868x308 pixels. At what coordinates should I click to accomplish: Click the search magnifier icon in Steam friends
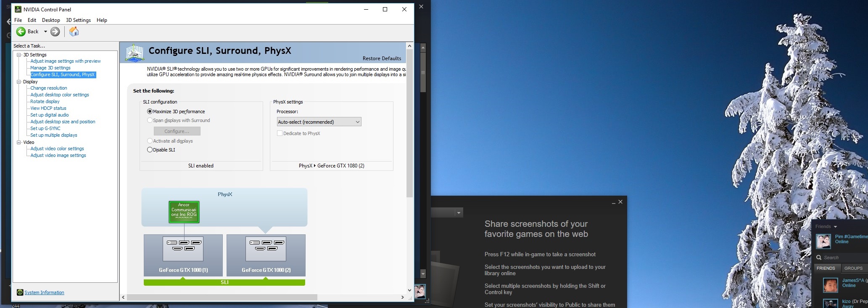pos(819,258)
